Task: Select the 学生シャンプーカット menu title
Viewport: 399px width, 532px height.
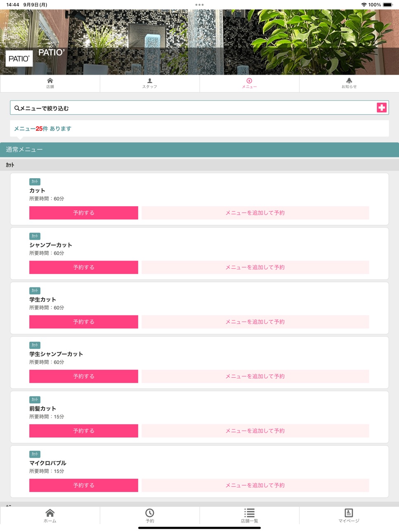Action: (x=56, y=354)
